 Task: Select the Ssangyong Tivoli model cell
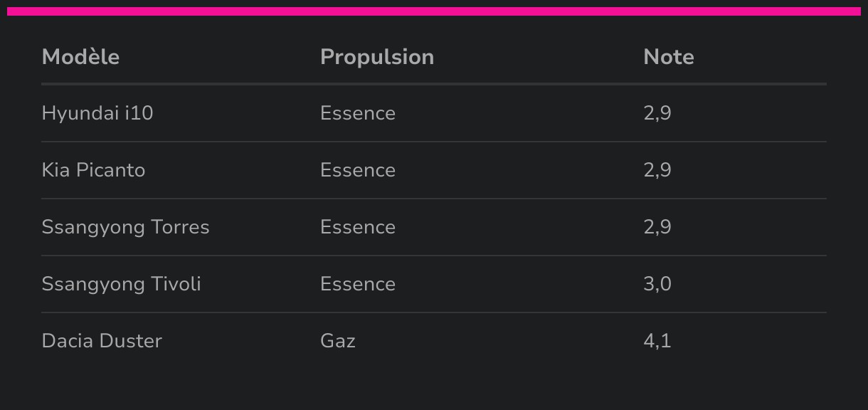(x=121, y=284)
